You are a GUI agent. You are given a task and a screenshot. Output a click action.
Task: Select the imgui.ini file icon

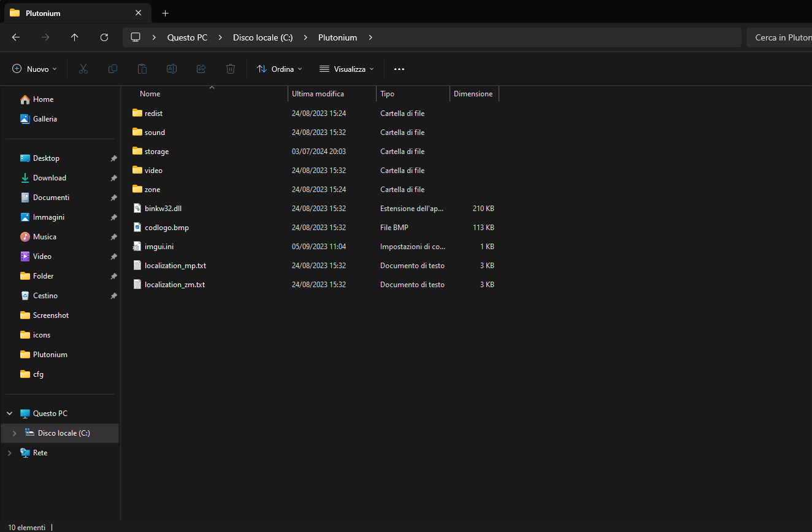tap(137, 247)
